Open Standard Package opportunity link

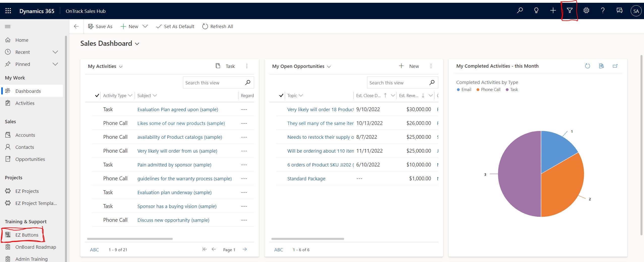click(306, 179)
